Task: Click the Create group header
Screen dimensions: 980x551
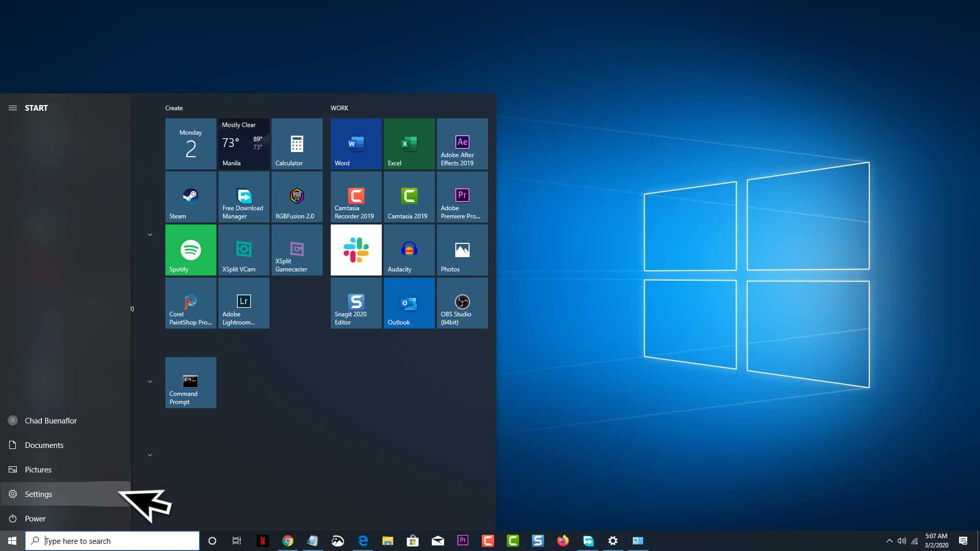Action: pos(174,108)
